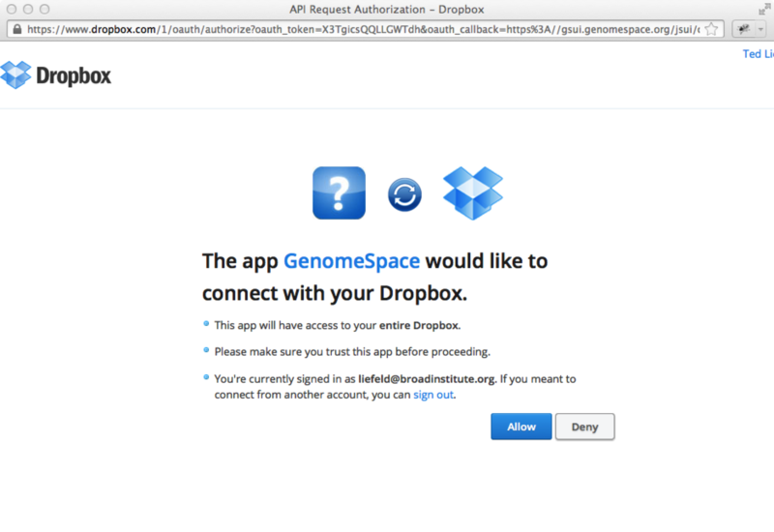Image resolution: width=774 pixels, height=532 pixels.
Task: Click the question mark app icon
Action: point(340,192)
